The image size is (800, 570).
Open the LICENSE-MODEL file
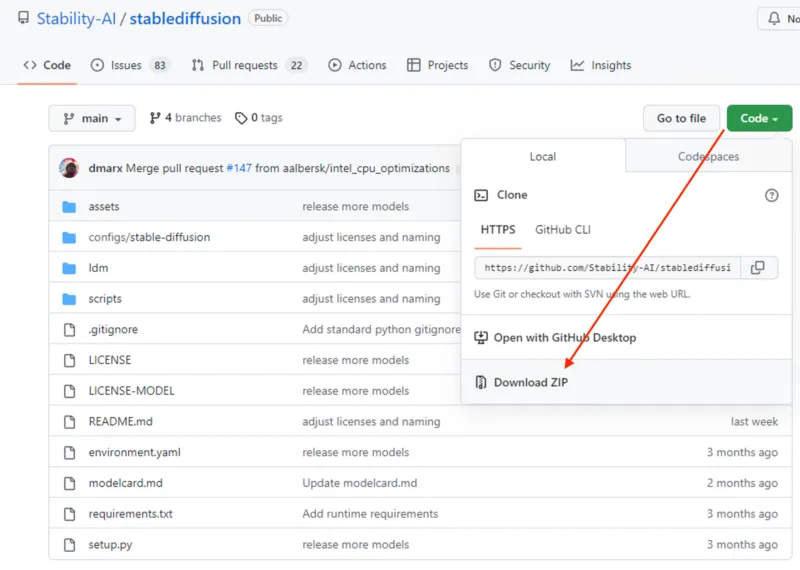(132, 391)
